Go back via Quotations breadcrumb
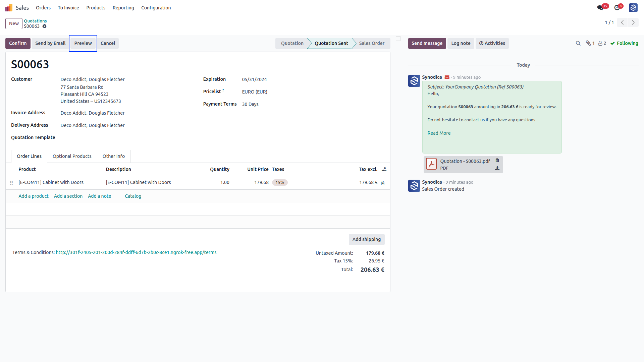 [35, 21]
